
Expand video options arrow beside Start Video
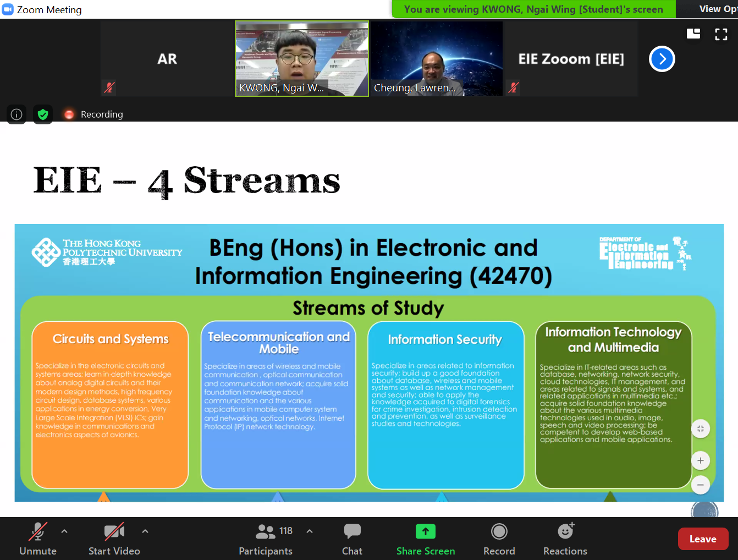(x=145, y=531)
